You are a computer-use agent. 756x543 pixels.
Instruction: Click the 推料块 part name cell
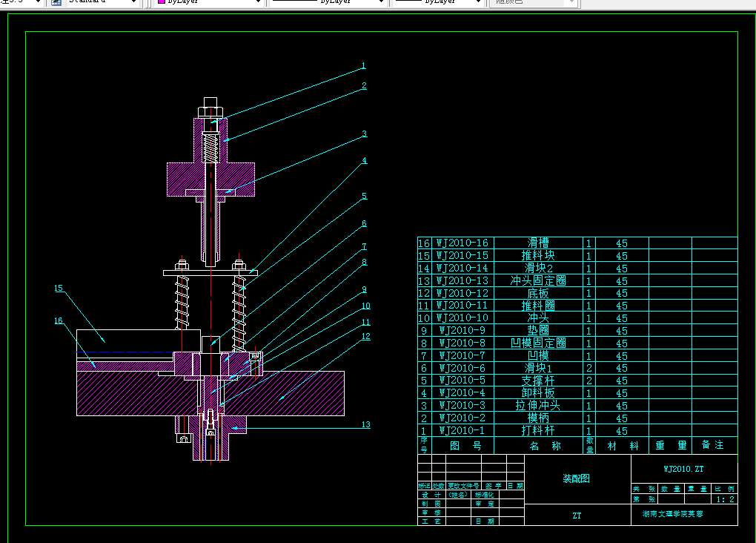tap(538, 255)
